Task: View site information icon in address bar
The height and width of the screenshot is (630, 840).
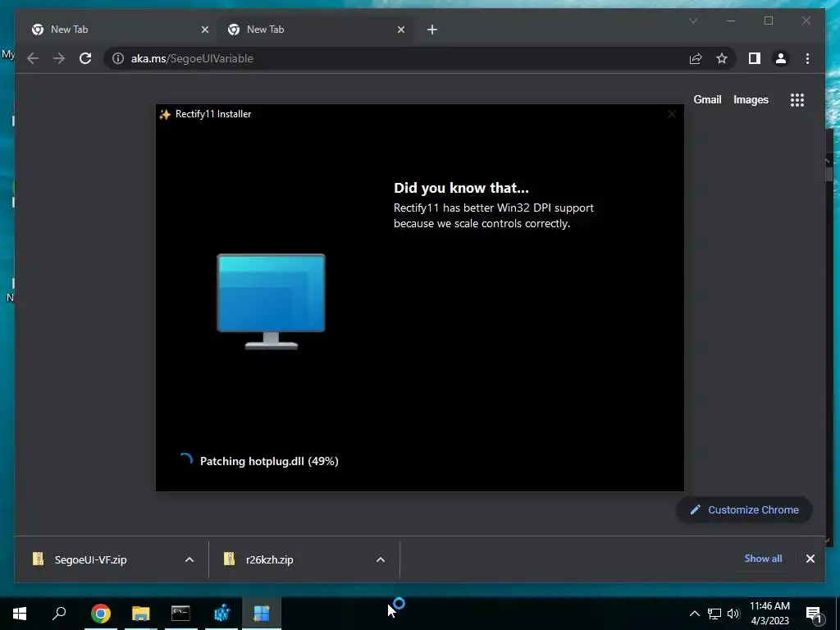Action: (x=118, y=58)
